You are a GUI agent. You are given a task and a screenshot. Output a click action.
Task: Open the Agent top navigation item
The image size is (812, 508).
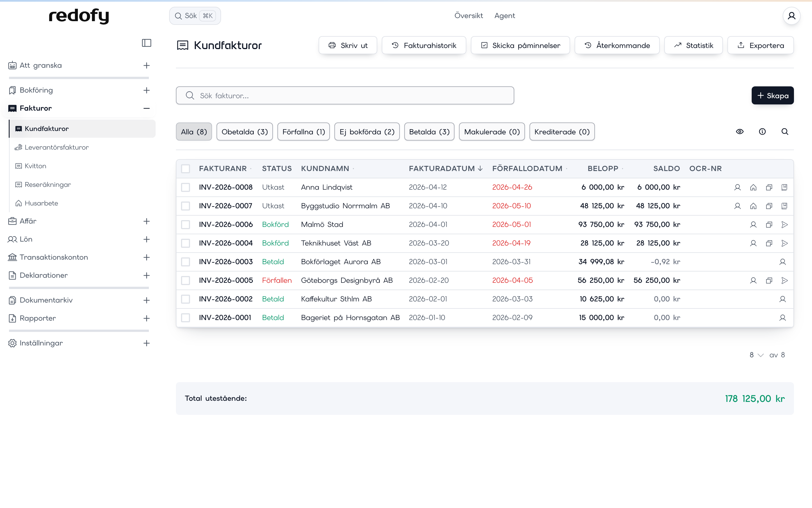(504, 16)
